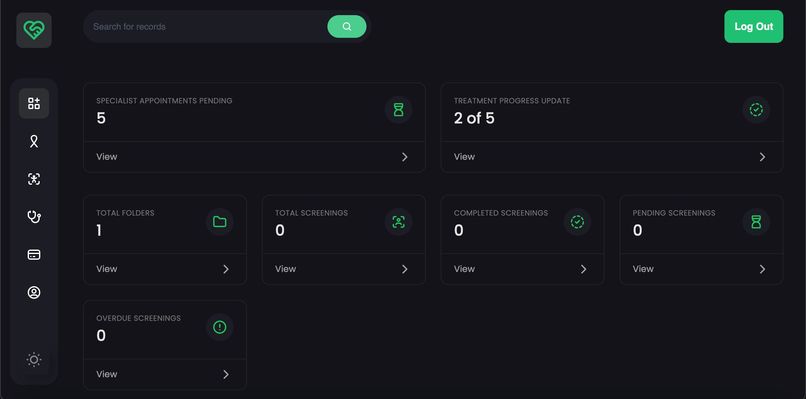
Task: Click scan icon in Total Screenings card
Action: [398, 222]
